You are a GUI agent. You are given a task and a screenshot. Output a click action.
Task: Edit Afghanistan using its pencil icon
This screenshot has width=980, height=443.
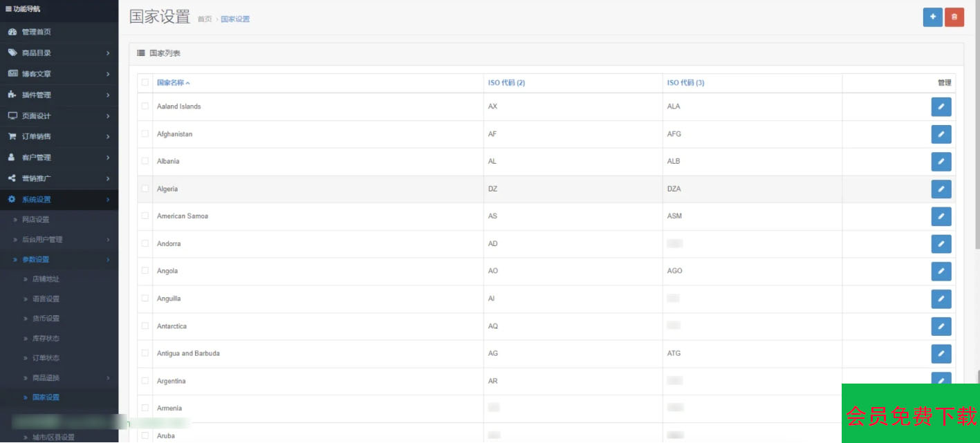click(x=941, y=134)
